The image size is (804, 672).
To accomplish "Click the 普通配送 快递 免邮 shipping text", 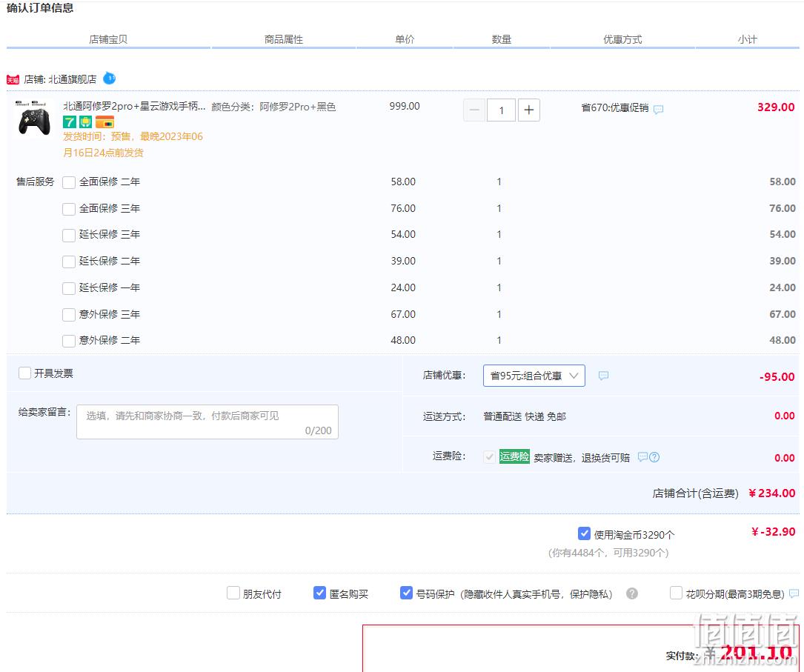I will coord(525,416).
